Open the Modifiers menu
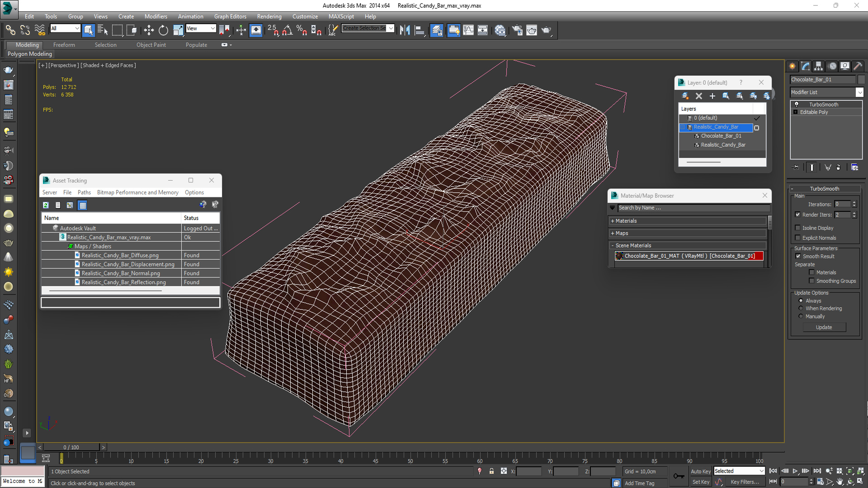 pyautogui.click(x=156, y=17)
